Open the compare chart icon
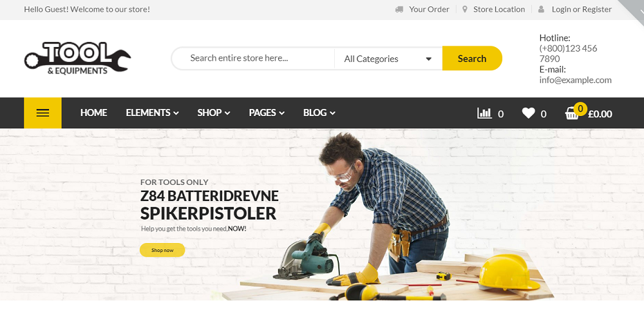Screen dimensions: 644x310 coord(484,113)
